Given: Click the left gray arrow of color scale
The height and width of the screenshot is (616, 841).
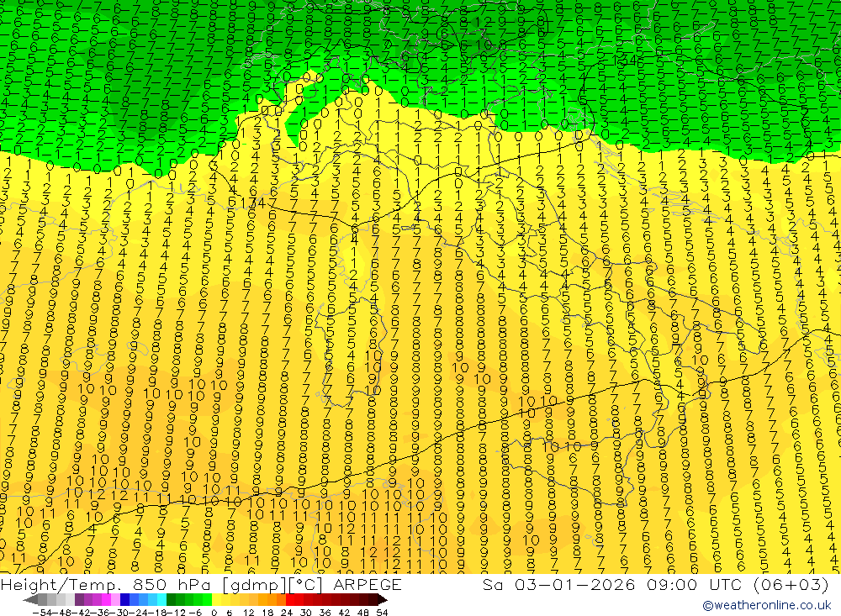Looking at the screenshot, I should (30, 599).
